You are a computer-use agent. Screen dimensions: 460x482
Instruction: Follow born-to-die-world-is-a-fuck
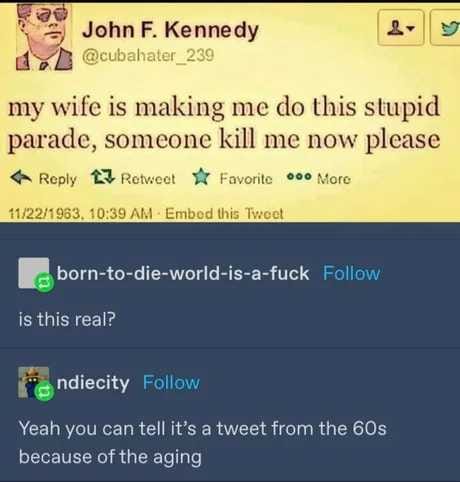tap(352, 273)
